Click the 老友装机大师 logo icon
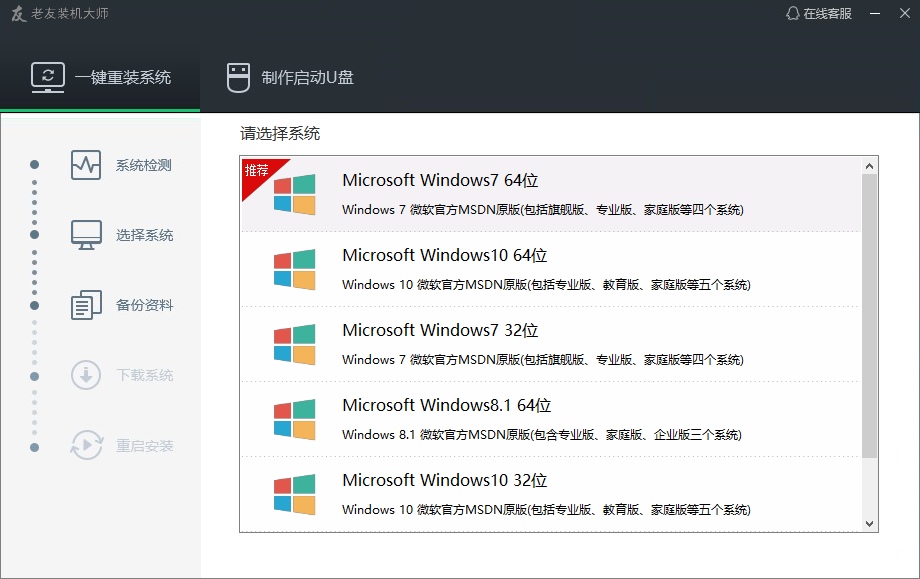Image resolution: width=920 pixels, height=579 pixels. tap(18, 15)
